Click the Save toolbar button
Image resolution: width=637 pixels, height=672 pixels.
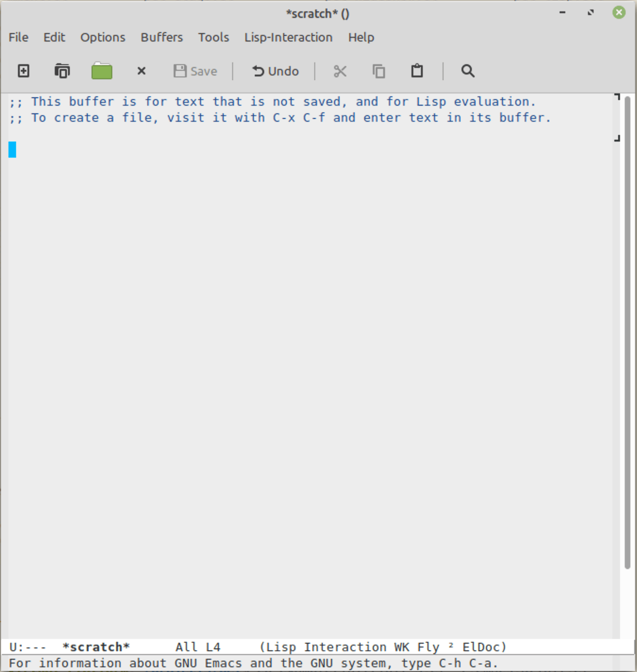(195, 71)
